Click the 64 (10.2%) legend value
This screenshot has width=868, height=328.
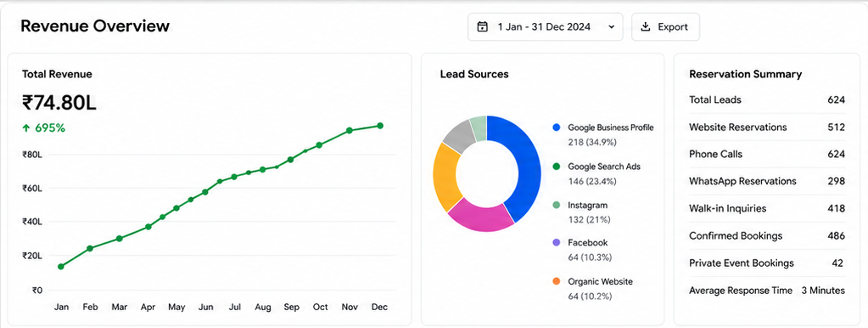point(590,297)
